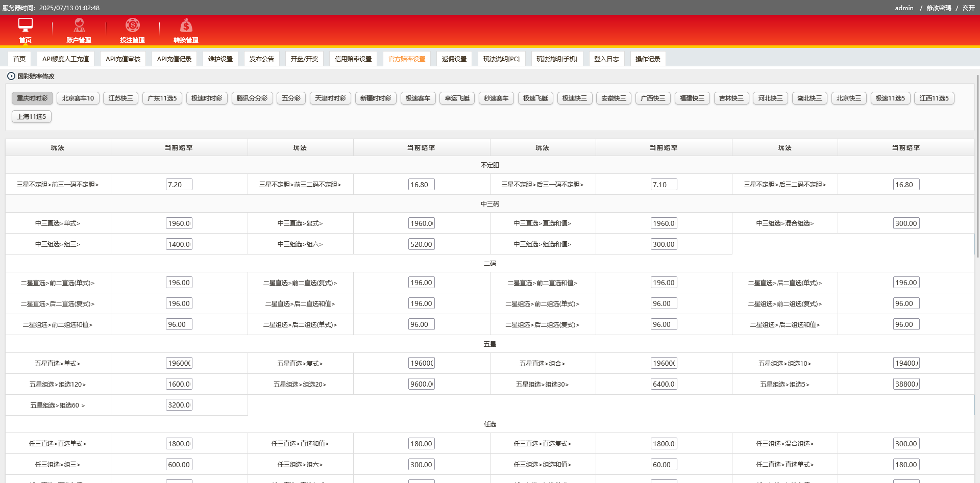Screen dimensions: 980x483
Task: Select the 北京快三 lottery button
Action: click(849, 98)
